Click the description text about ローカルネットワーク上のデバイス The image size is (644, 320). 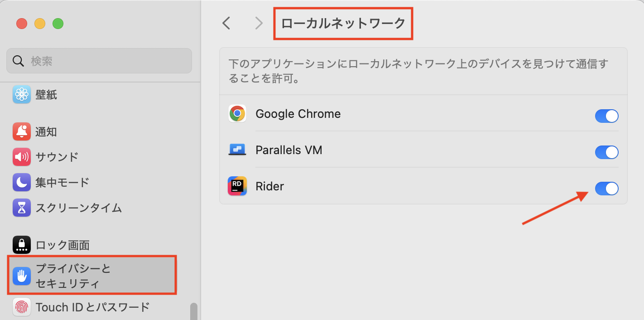coord(418,71)
